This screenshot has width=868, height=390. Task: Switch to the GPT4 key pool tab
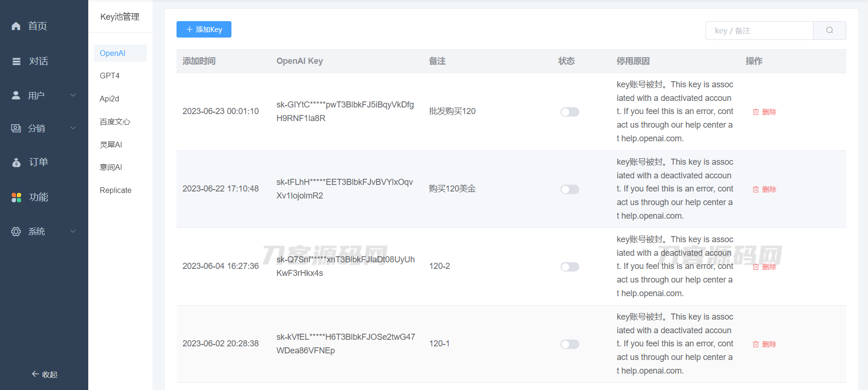110,76
